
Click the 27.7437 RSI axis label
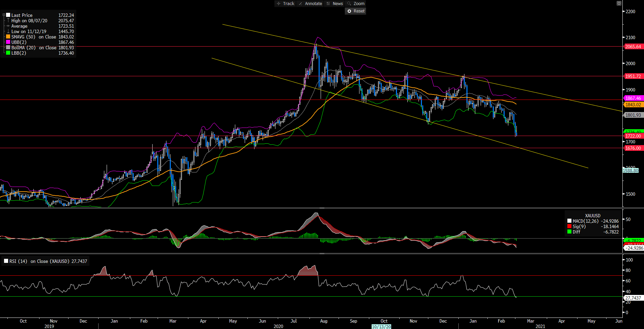point(633,298)
